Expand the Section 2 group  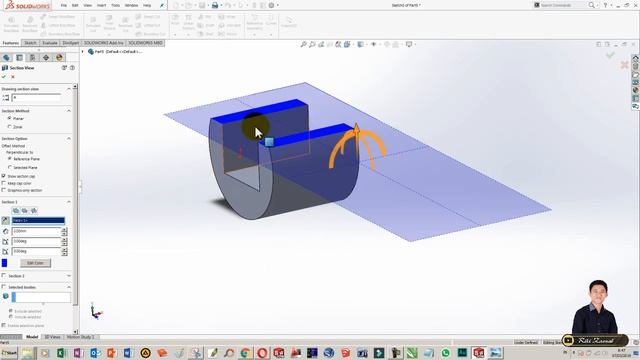[69, 276]
